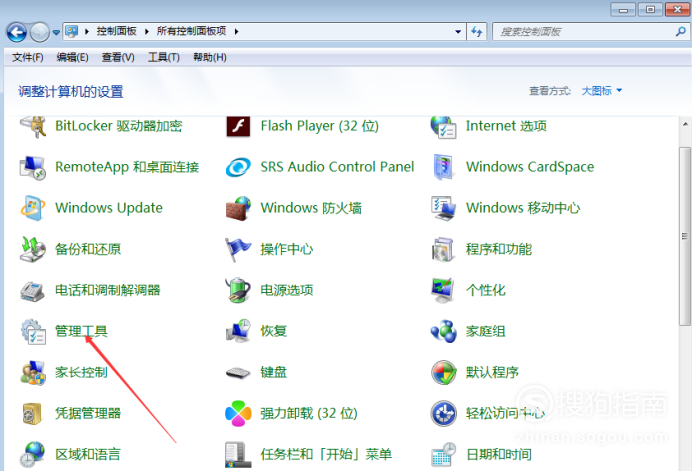
Task: Click the Windows CardSpace icon
Action: pos(443,167)
